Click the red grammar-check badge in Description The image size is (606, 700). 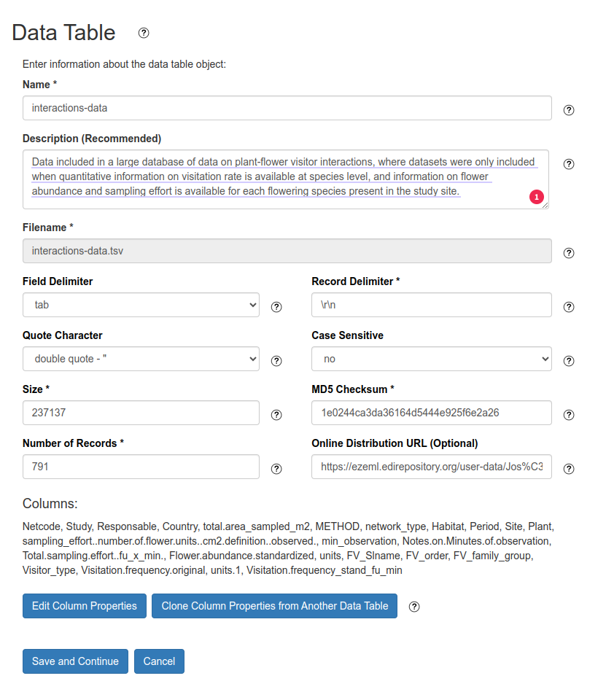click(x=536, y=197)
